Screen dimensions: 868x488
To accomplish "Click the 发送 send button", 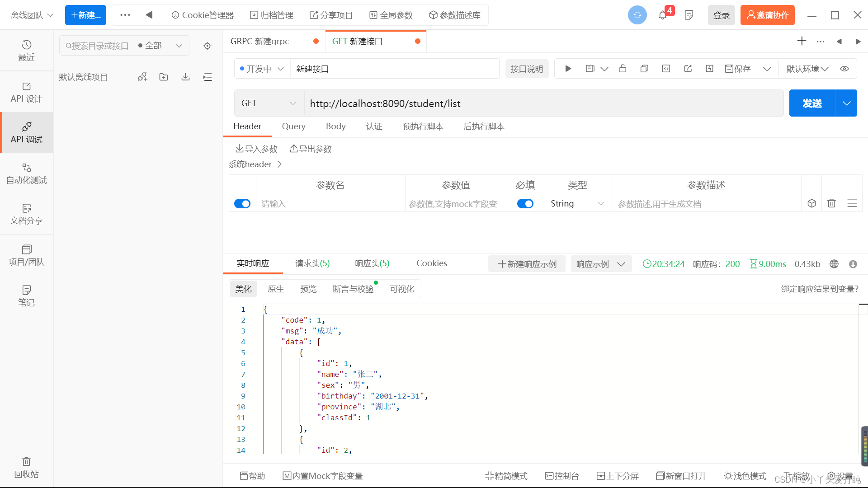I will (x=812, y=103).
